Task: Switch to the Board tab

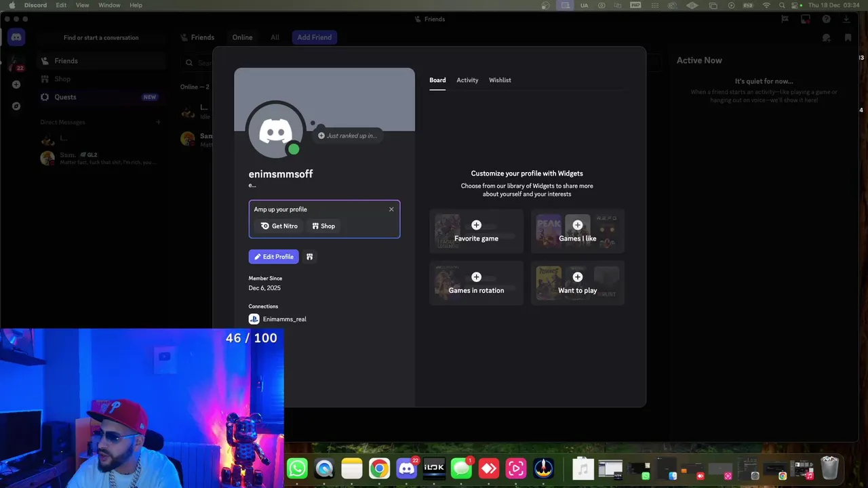Action: point(437,80)
